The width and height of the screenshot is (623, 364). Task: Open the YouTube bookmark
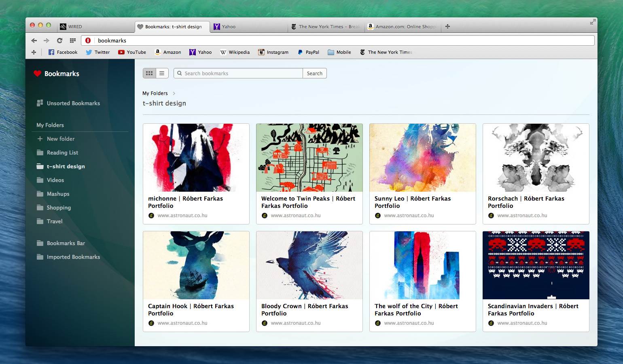[132, 52]
